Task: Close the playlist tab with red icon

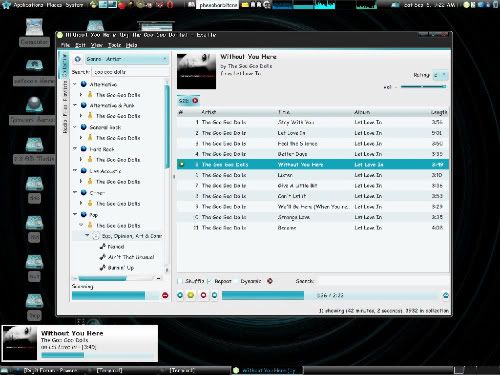Action: coord(195,101)
